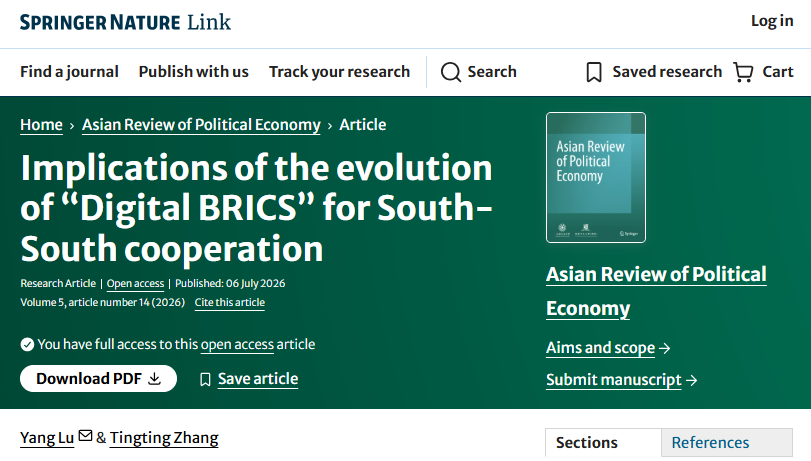The image size is (811, 461).
Task: Open Publish with us menu
Action: pyautogui.click(x=193, y=71)
